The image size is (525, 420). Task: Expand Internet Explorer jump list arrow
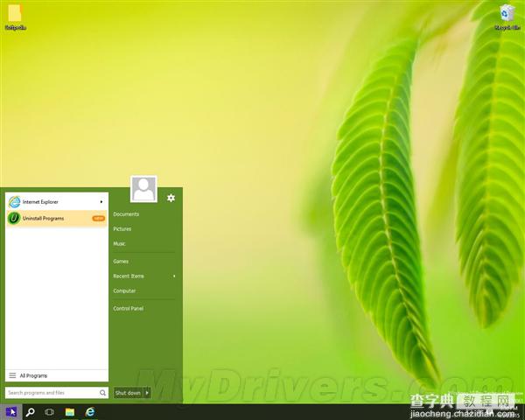click(x=101, y=201)
